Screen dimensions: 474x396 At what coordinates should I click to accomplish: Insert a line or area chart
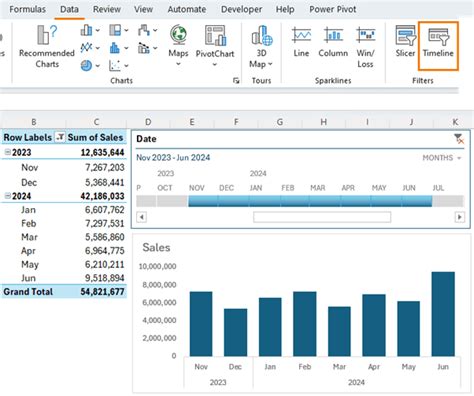point(86,48)
